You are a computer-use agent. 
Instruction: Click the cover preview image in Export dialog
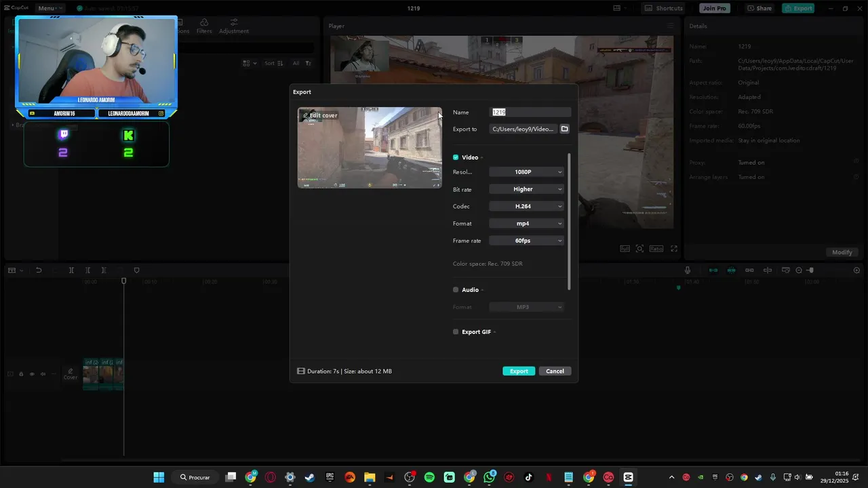(x=370, y=148)
